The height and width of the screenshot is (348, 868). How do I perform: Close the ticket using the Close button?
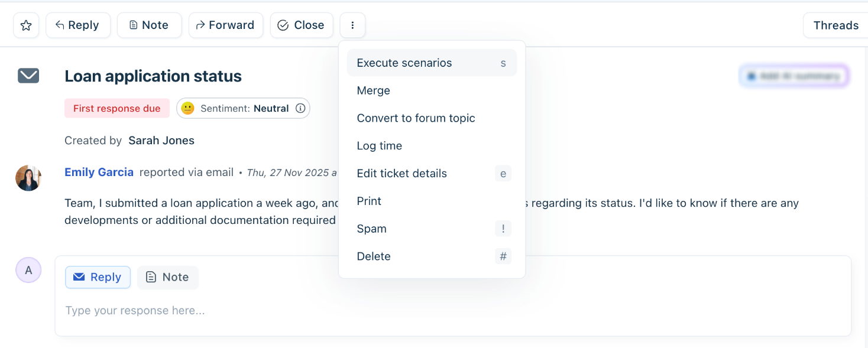pos(301,25)
